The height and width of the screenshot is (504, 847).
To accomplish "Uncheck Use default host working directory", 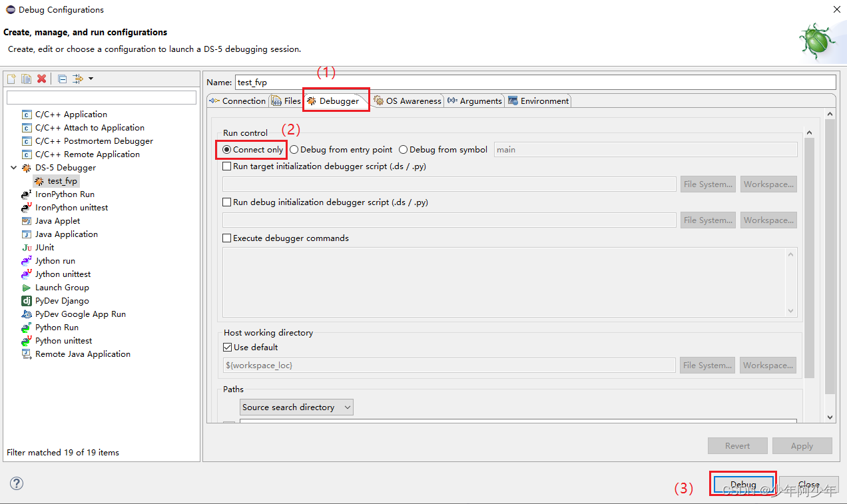I will click(228, 347).
